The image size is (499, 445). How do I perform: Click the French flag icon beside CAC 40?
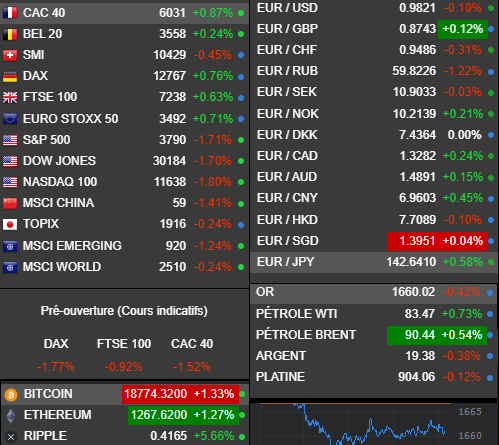[x=10, y=13]
